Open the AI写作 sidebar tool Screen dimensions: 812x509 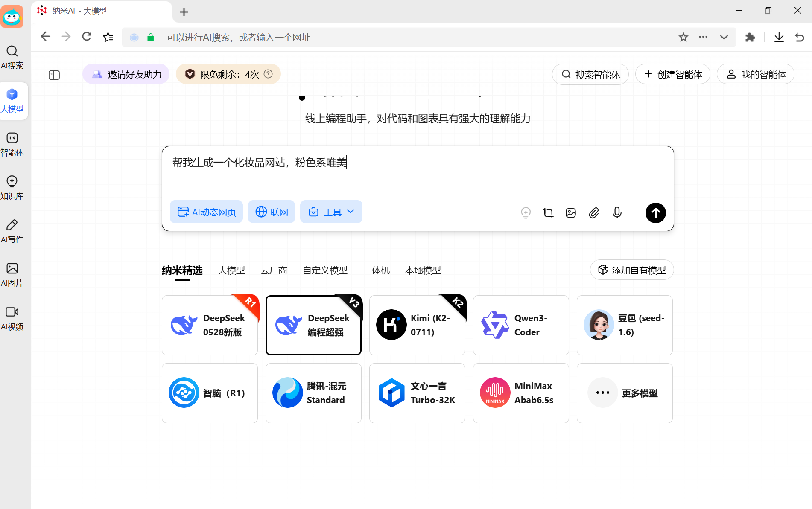(x=12, y=231)
